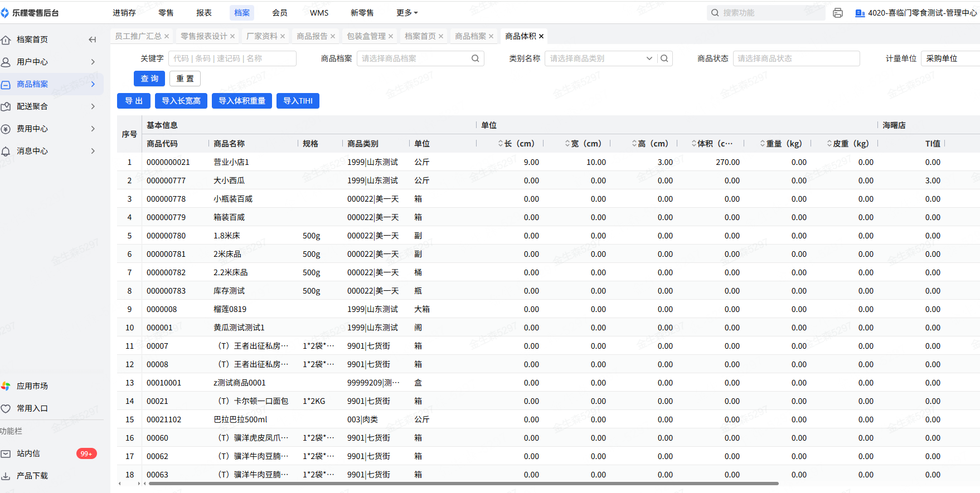Click the search icon in 商品档案 field
This screenshot has height=493, width=980.
[x=475, y=58]
